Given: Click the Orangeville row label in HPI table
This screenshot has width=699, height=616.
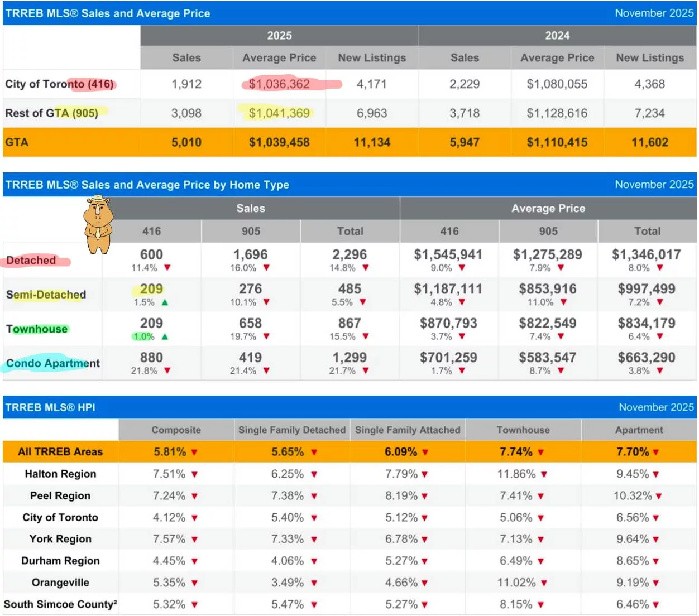Looking at the screenshot, I should pyautogui.click(x=60, y=583).
